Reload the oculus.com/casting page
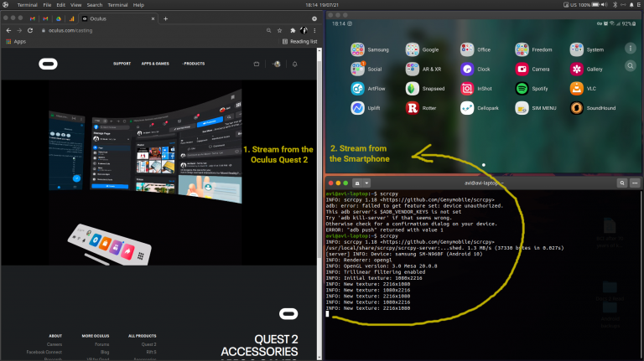Screen dimensions: 644x361 tap(30, 30)
